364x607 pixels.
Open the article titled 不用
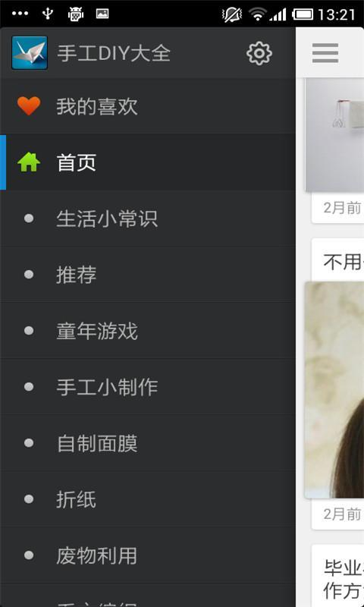(x=343, y=262)
